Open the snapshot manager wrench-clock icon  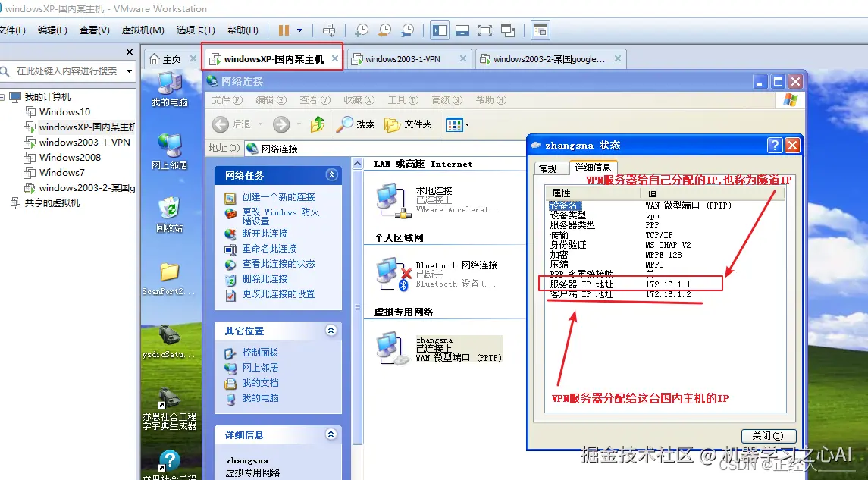407,30
